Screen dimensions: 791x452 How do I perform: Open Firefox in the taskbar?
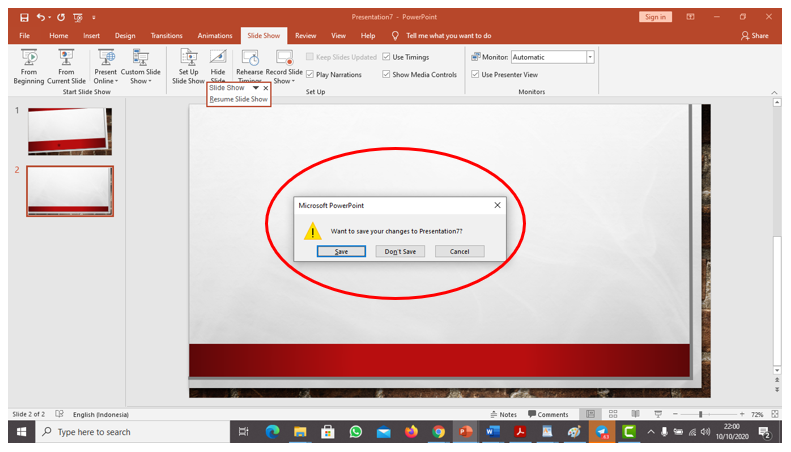(x=411, y=432)
